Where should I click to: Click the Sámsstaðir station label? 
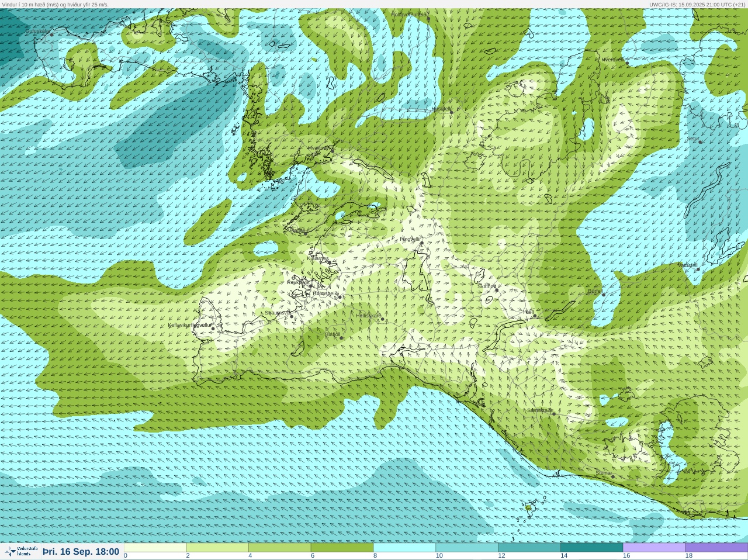pyautogui.click(x=539, y=410)
